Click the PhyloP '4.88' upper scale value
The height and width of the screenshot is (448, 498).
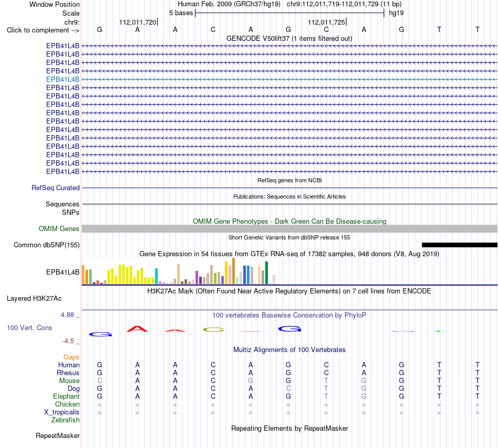click(x=67, y=315)
